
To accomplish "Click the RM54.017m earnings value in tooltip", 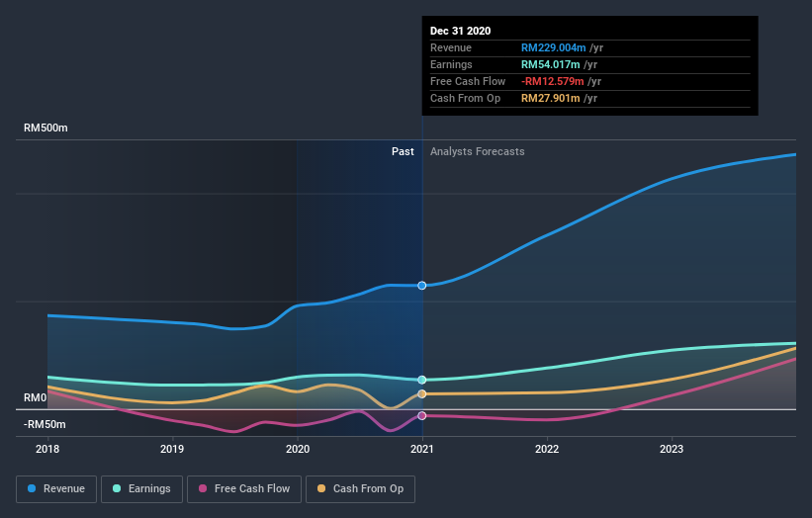I will 551,64.
